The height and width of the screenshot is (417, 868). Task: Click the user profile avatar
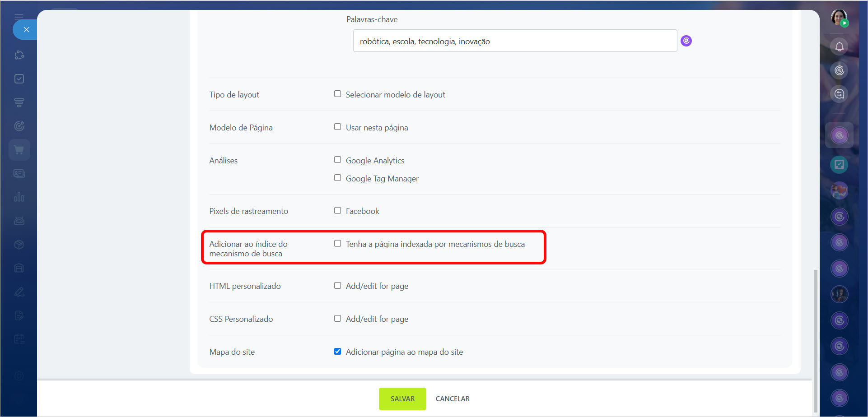[x=839, y=18]
